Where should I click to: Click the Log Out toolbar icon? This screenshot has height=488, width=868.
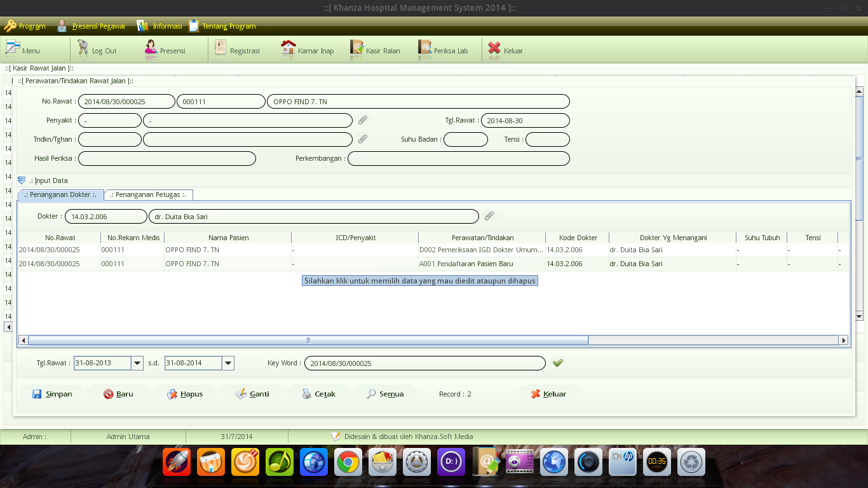pos(98,50)
